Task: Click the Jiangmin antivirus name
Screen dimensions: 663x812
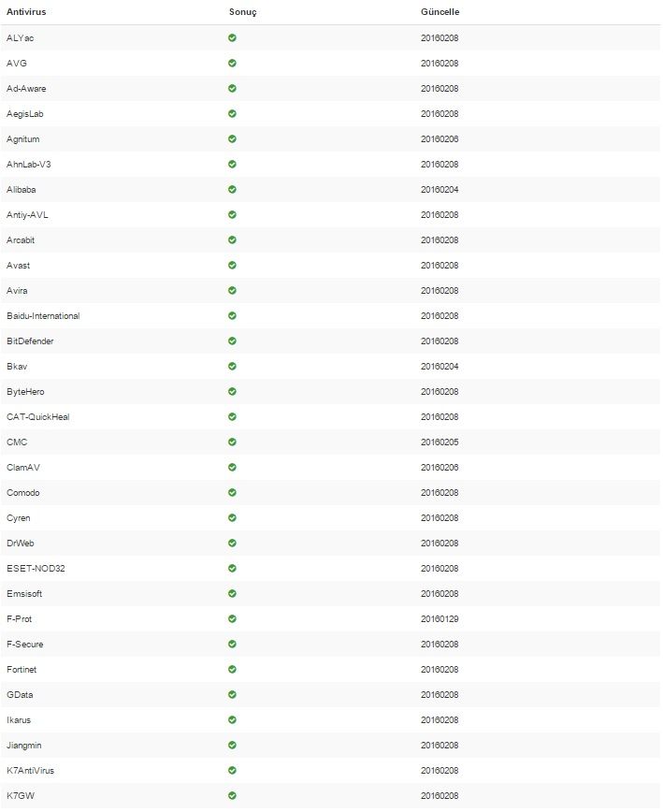Action: pyautogui.click(x=23, y=746)
